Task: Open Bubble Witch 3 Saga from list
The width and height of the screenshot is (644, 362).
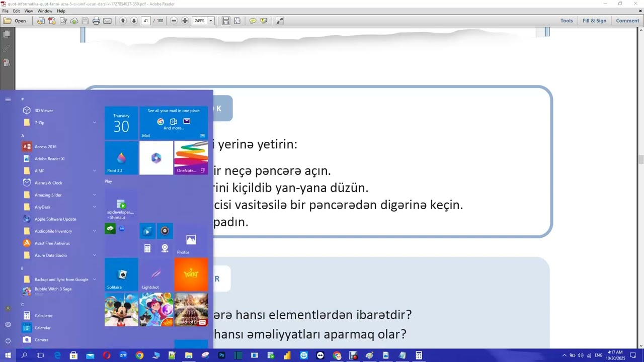Action: (59, 292)
